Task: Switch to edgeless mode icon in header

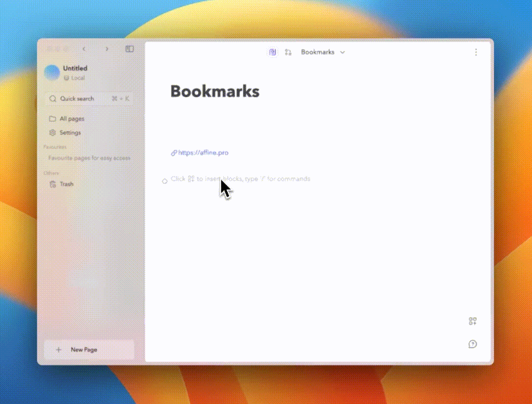Action: pyautogui.click(x=288, y=52)
